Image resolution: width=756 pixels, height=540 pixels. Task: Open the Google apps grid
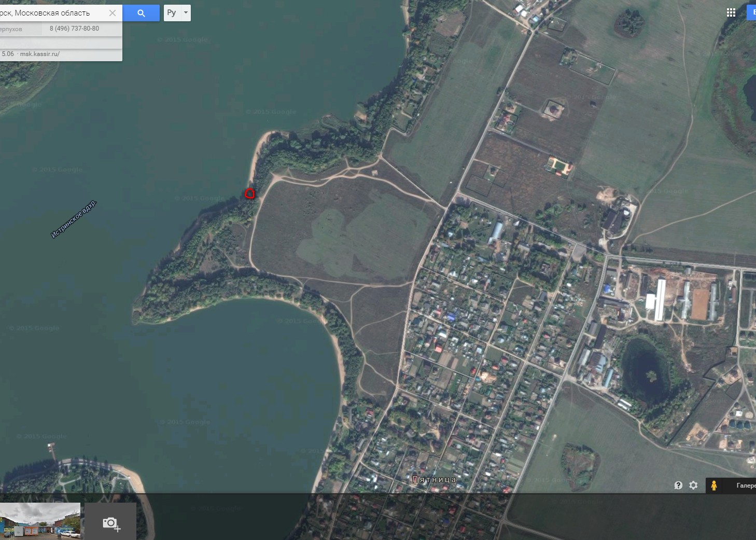tap(731, 13)
